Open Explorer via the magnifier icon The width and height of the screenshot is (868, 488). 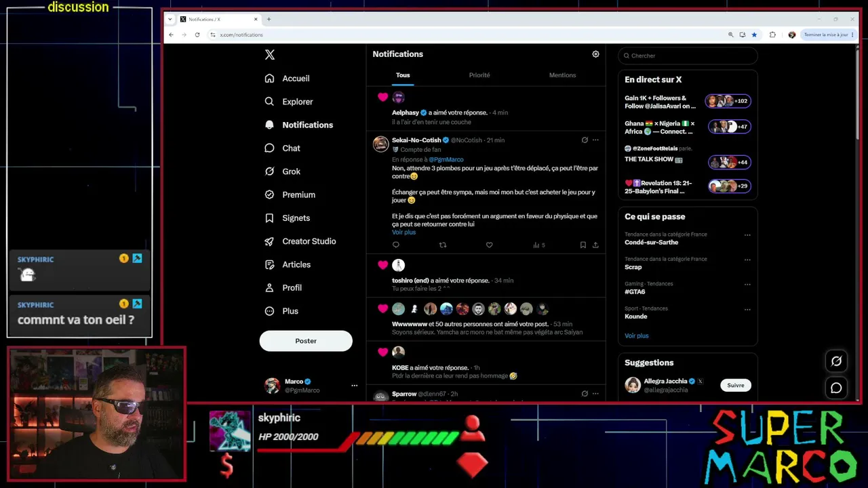[270, 102]
